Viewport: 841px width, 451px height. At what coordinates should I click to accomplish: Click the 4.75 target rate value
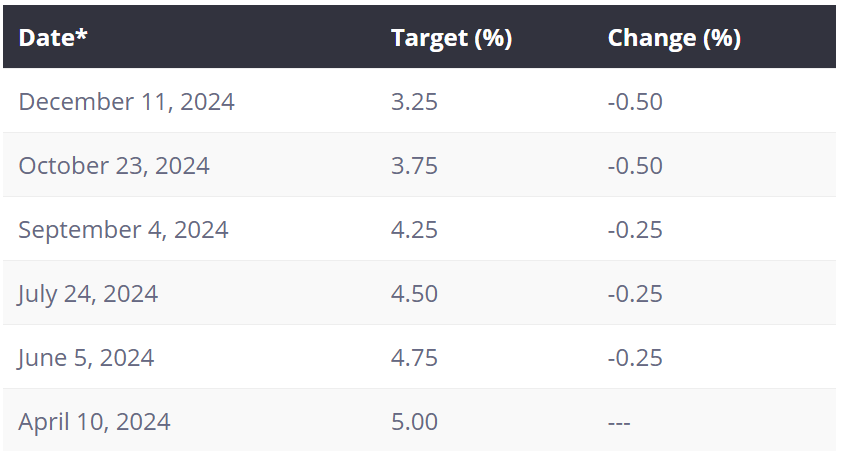click(x=414, y=358)
